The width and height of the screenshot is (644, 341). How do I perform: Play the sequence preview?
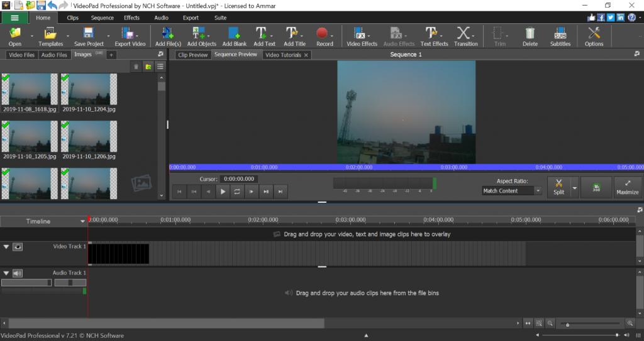coord(223,192)
